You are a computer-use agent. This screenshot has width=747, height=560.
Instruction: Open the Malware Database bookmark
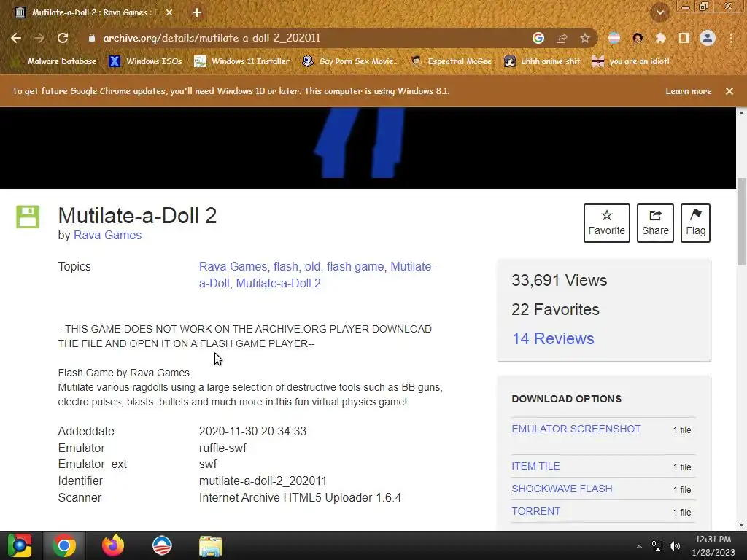[54, 61]
